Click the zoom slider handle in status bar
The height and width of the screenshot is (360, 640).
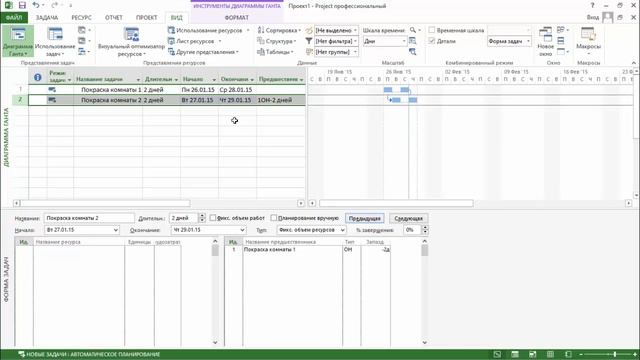(614, 354)
